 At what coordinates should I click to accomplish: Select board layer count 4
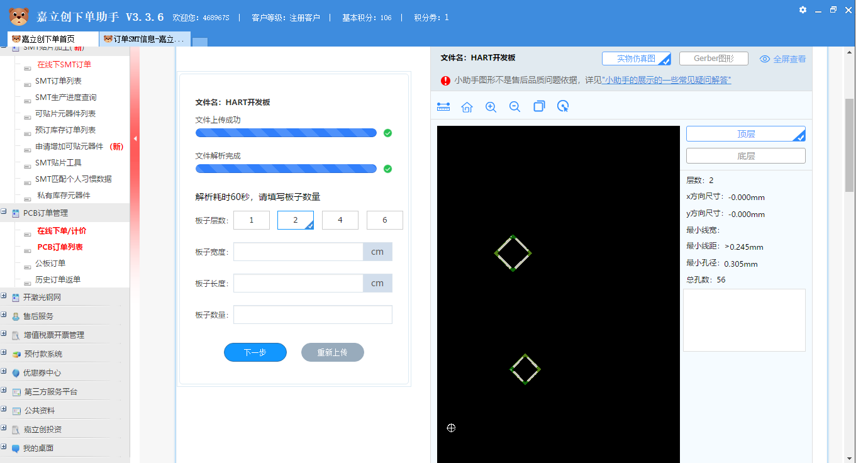(340, 220)
